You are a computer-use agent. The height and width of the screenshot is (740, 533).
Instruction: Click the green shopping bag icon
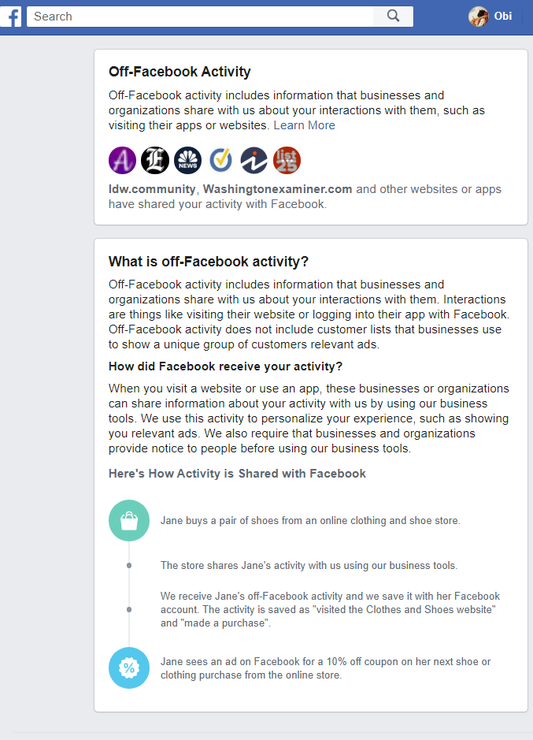(x=129, y=521)
